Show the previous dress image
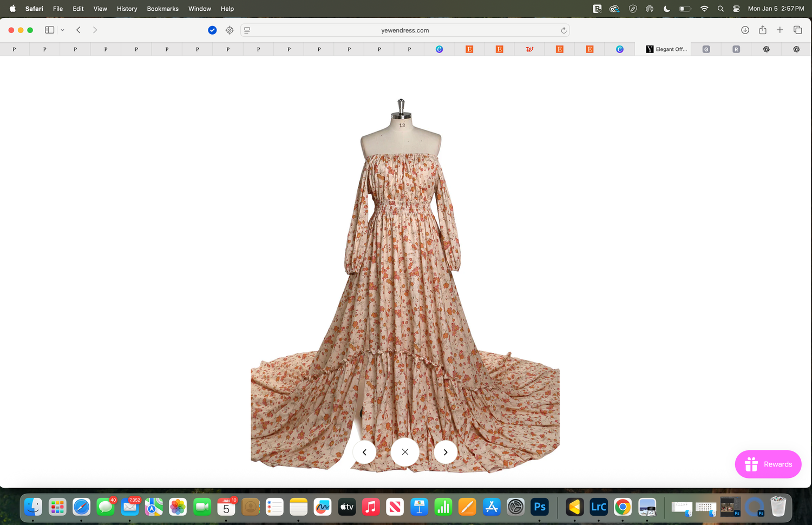 364,452
